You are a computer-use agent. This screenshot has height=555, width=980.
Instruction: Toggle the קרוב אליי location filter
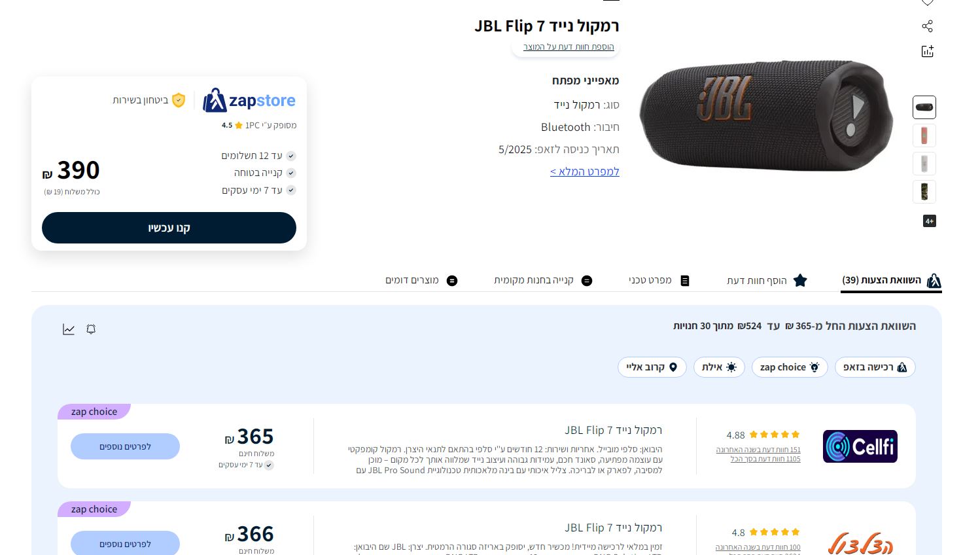click(x=652, y=367)
